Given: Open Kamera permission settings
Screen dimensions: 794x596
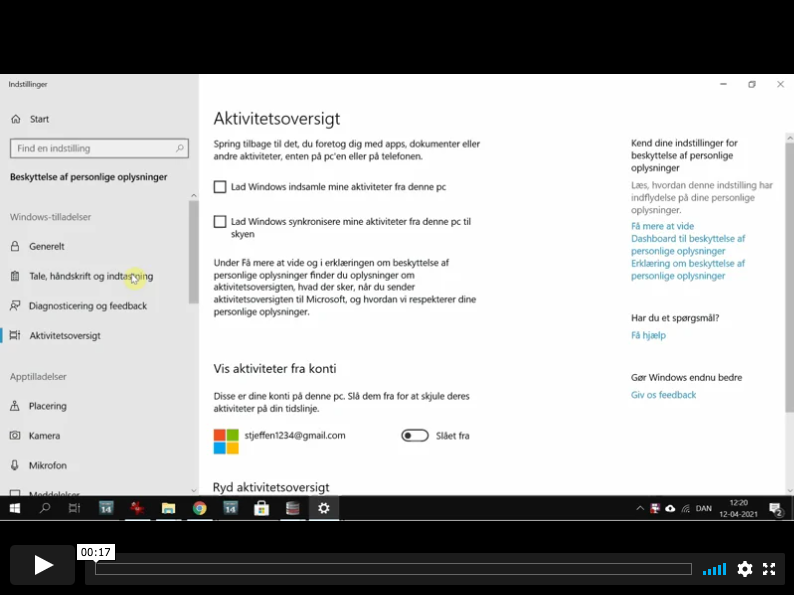Looking at the screenshot, I should (x=44, y=436).
